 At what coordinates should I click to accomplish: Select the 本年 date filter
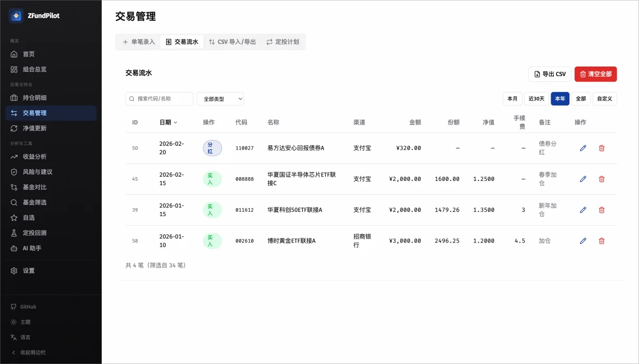pyautogui.click(x=560, y=98)
